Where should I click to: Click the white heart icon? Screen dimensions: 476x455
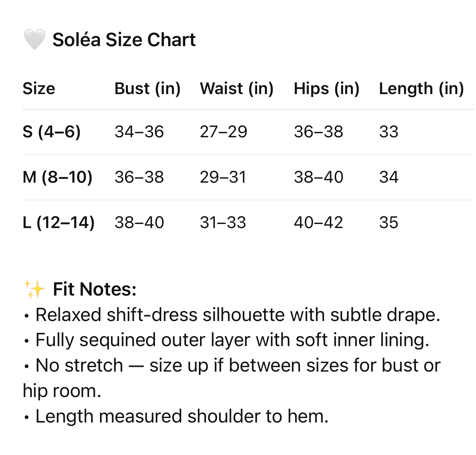tap(34, 39)
